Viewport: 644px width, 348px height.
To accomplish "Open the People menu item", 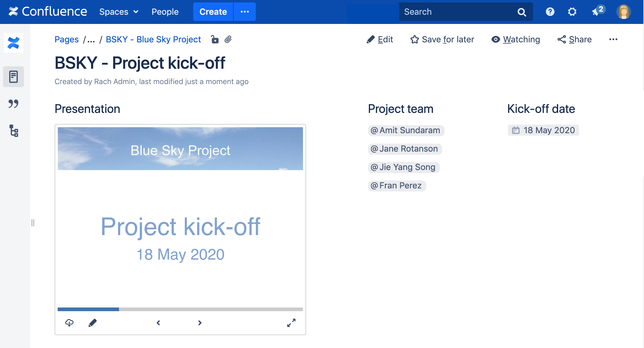I will tap(165, 12).
